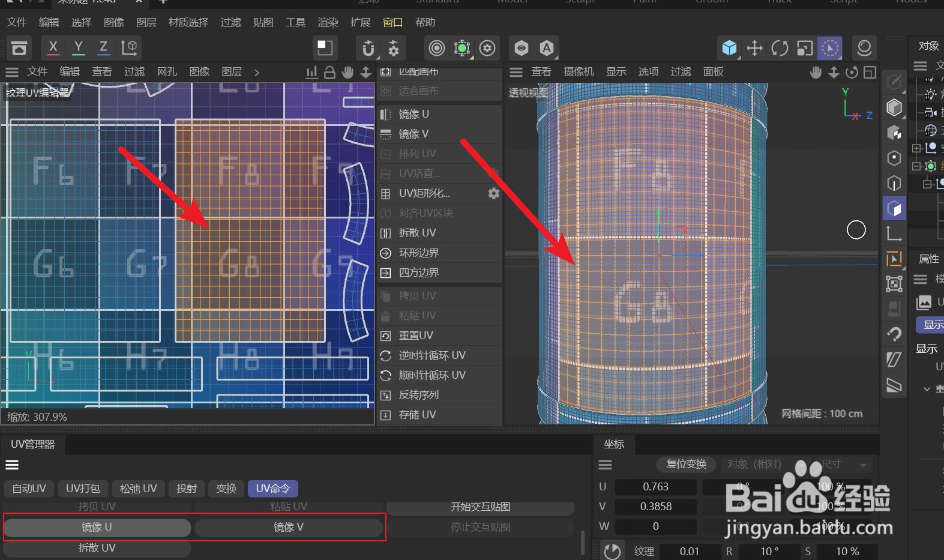The height and width of the screenshot is (560, 944).
Task: Choose 拆散 UV in UV command list
Action: coord(440,233)
